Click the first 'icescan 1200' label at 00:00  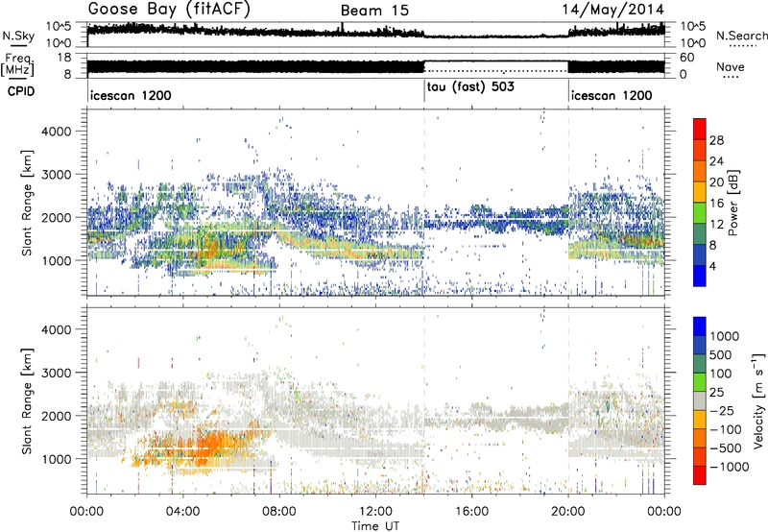point(131,95)
